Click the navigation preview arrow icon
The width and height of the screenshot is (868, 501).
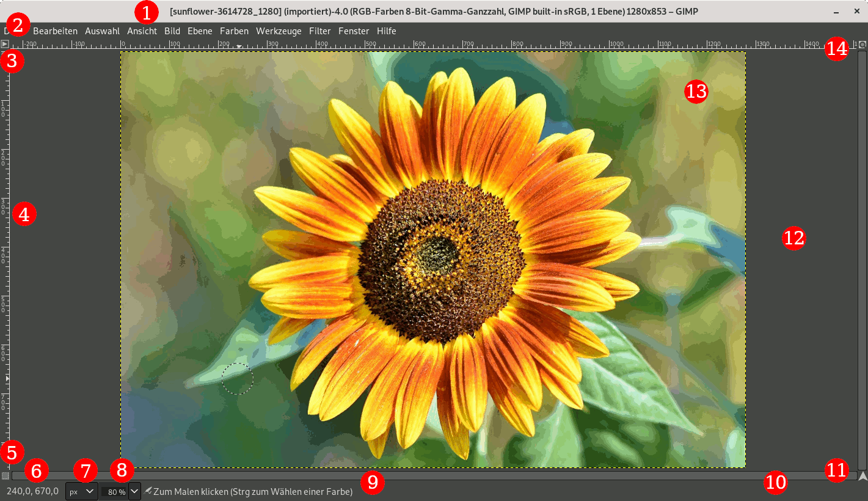[x=862, y=475]
